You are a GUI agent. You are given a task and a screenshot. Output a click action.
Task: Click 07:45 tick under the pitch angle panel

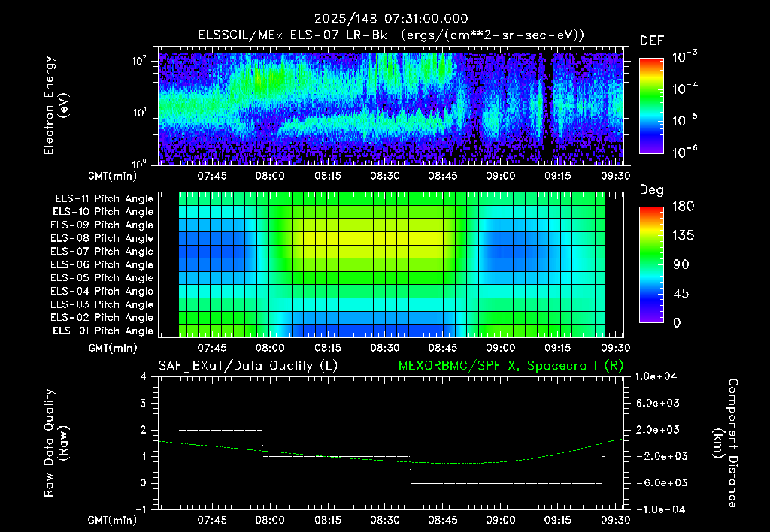click(x=212, y=348)
